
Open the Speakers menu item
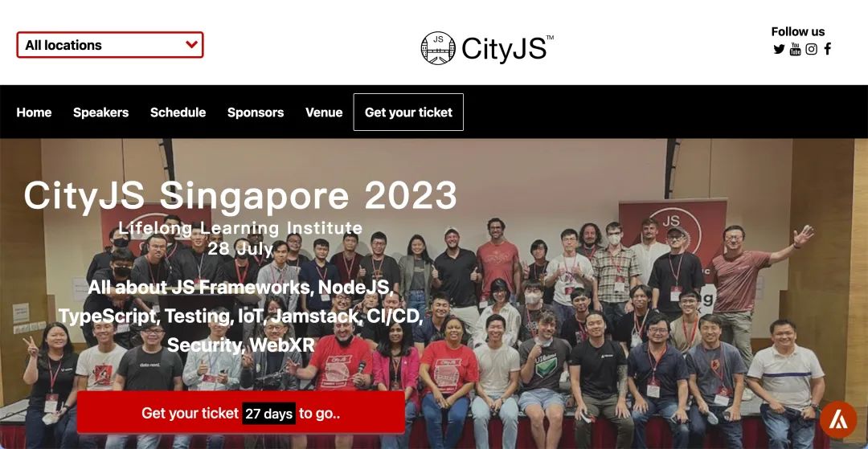click(x=100, y=112)
